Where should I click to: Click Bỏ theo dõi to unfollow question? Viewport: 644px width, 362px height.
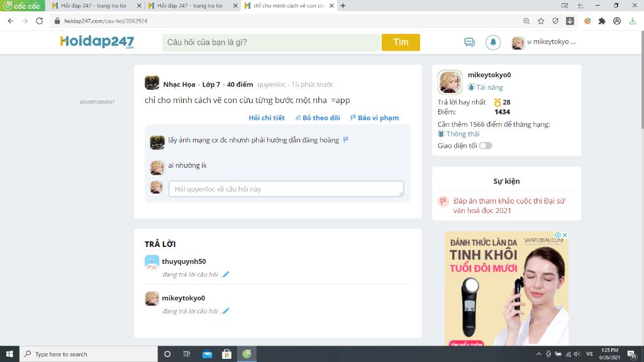coord(318,118)
